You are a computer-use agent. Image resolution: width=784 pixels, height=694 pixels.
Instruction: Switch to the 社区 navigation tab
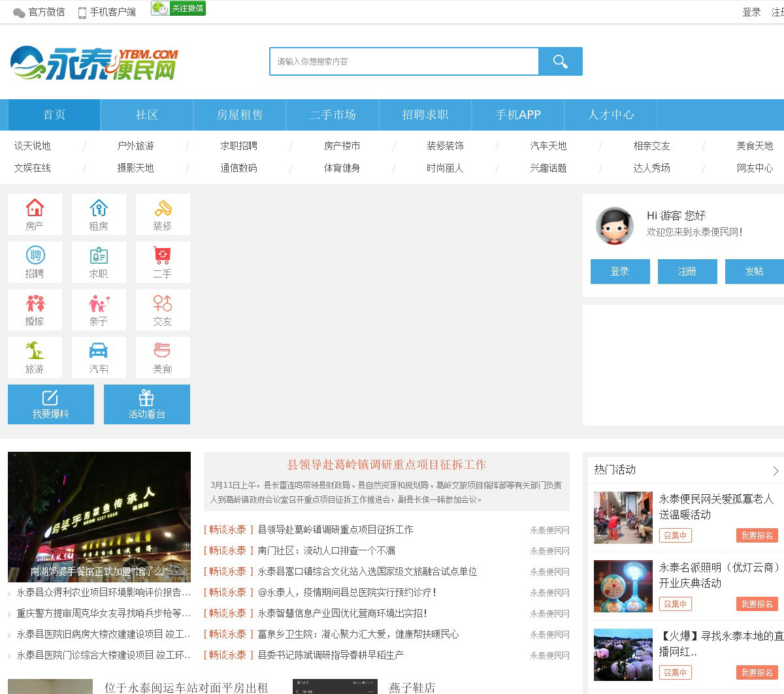147,115
